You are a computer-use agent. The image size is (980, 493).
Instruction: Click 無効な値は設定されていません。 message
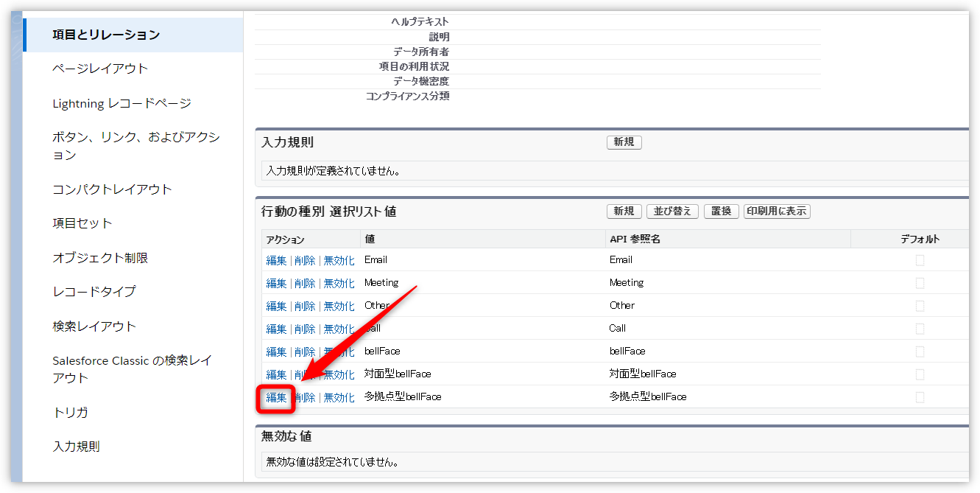333,463
